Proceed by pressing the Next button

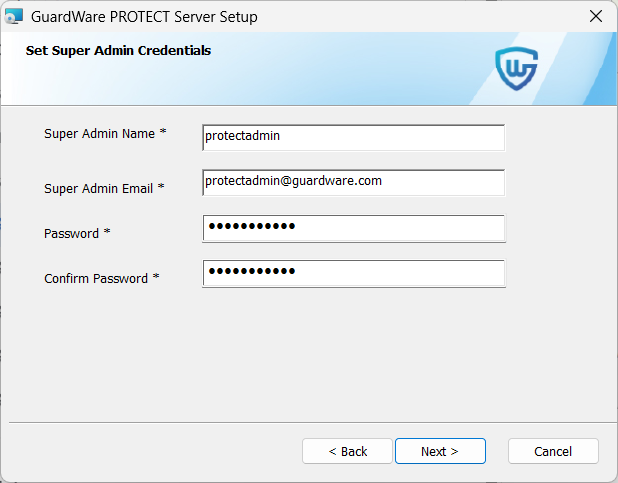coord(440,451)
